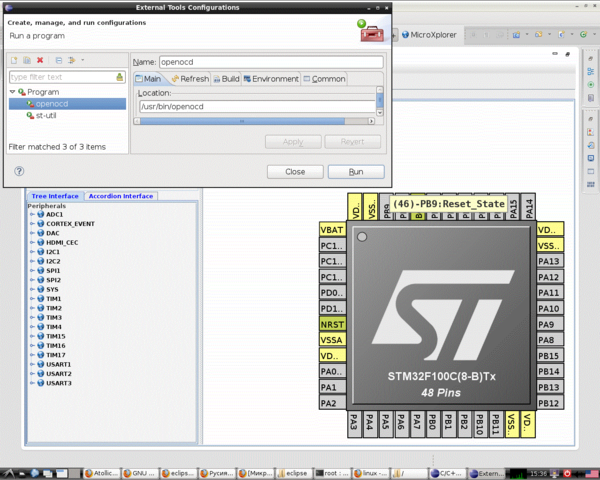This screenshot has height=480, width=600.
Task: Open the Refresh tab
Action: 190,79
